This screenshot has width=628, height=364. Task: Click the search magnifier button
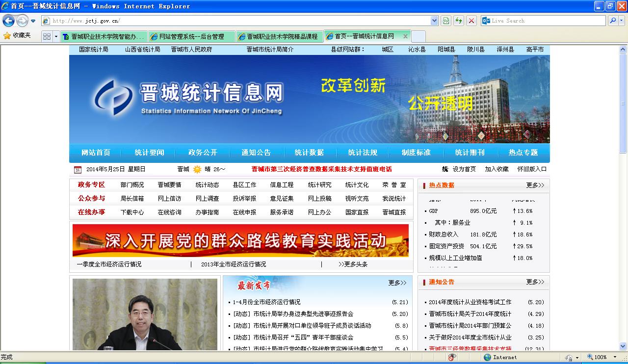tap(613, 21)
